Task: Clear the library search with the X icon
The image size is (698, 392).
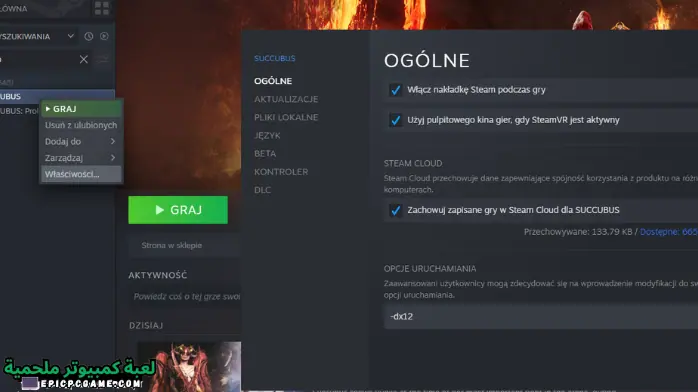Action: (84, 59)
